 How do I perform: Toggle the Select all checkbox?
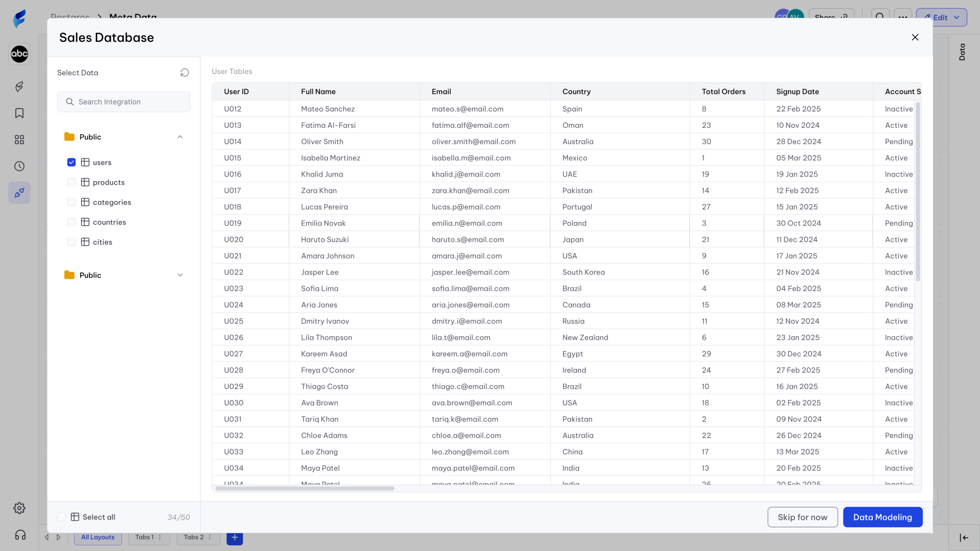pos(61,517)
